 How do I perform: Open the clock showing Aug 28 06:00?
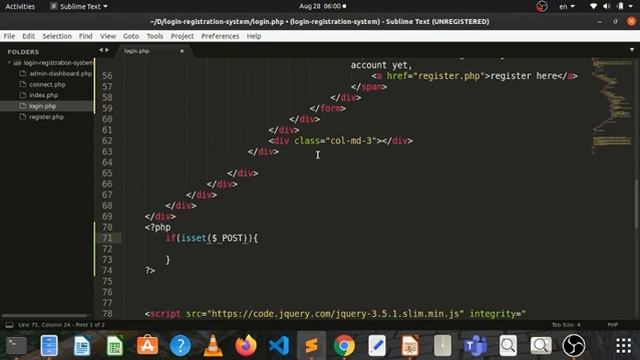point(322,6)
